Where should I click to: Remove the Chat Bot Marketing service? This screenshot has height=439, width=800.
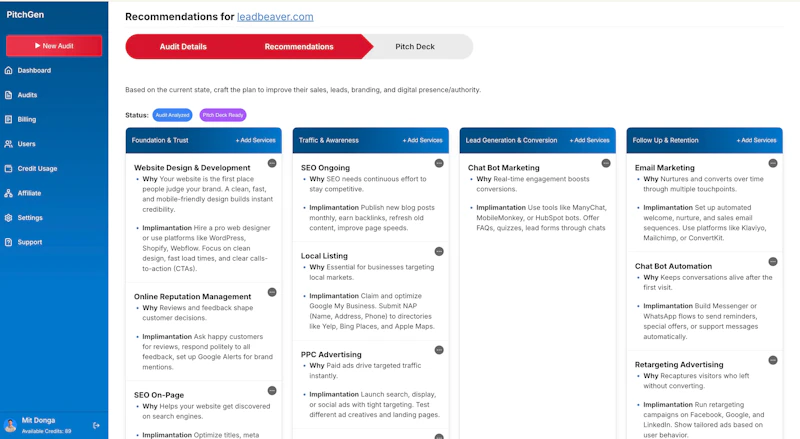[x=606, y=163]
